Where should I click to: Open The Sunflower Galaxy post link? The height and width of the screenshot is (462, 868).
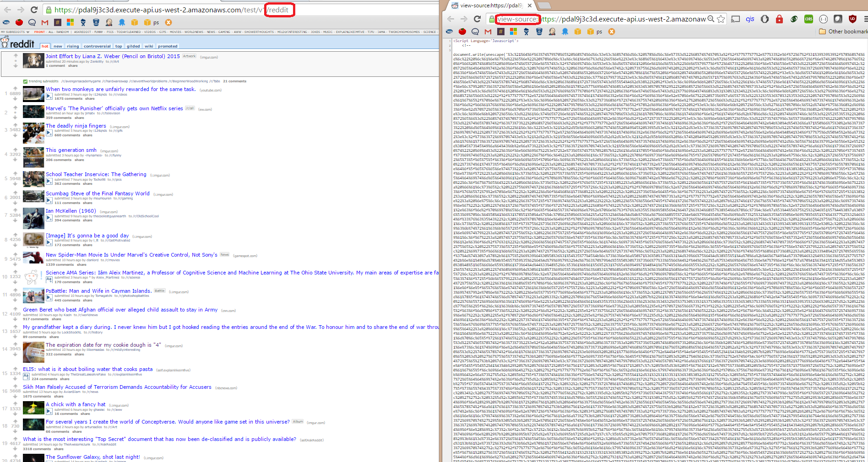click(x=93, y=457)
